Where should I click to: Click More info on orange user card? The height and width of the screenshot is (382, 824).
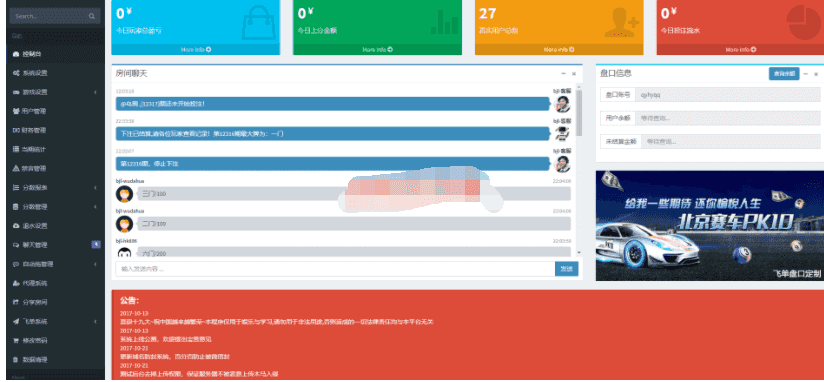click(559, 49)
